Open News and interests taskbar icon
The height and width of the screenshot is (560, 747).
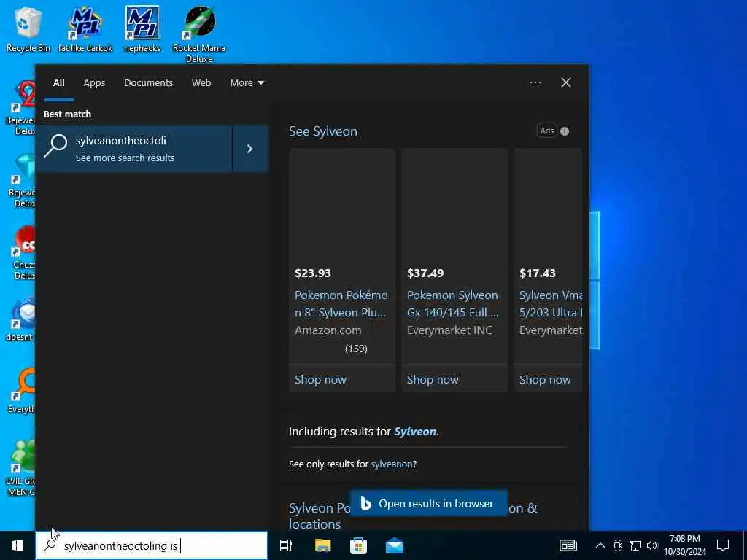click(568, 545)
